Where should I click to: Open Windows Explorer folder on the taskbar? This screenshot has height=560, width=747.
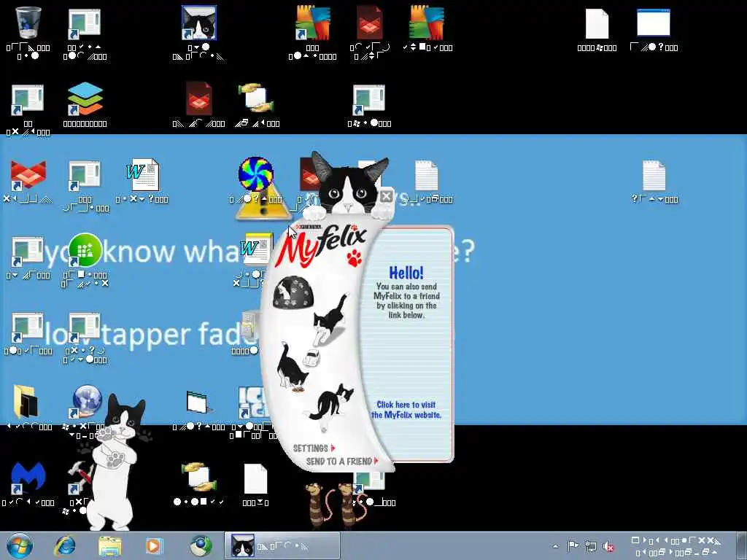(x=110, y=545)
